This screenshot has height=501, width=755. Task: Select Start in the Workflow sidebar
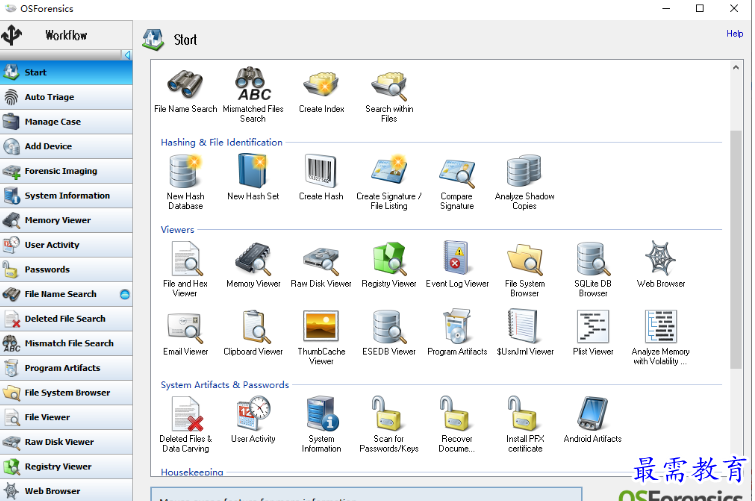66,72
